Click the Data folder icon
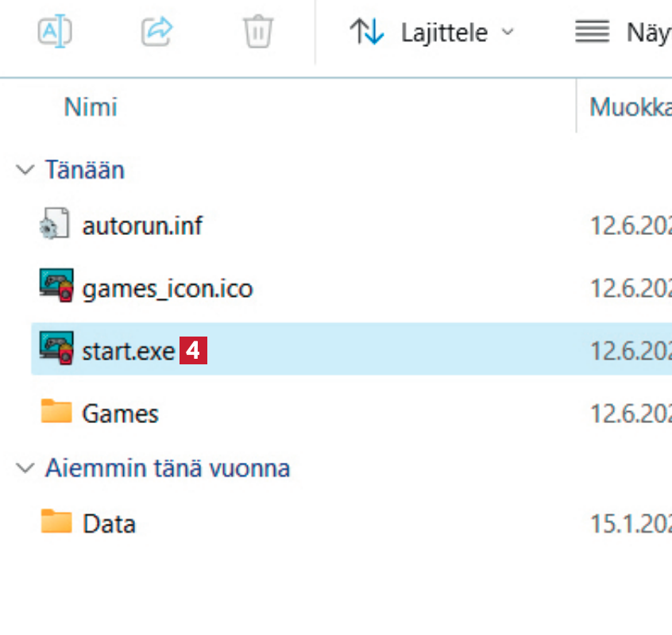672x635 pixels. pyautogui.click(x=56, y=522)
